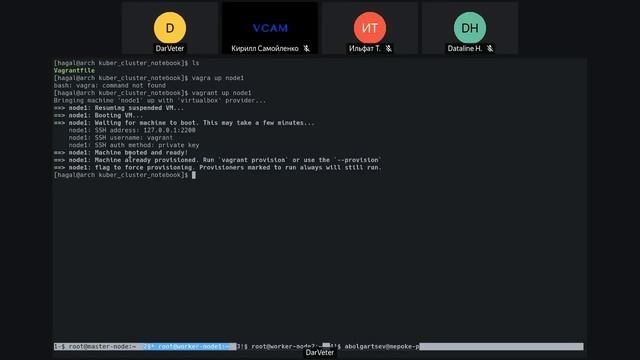Click the 'vagrant up node1' command line

coord(153,93)
